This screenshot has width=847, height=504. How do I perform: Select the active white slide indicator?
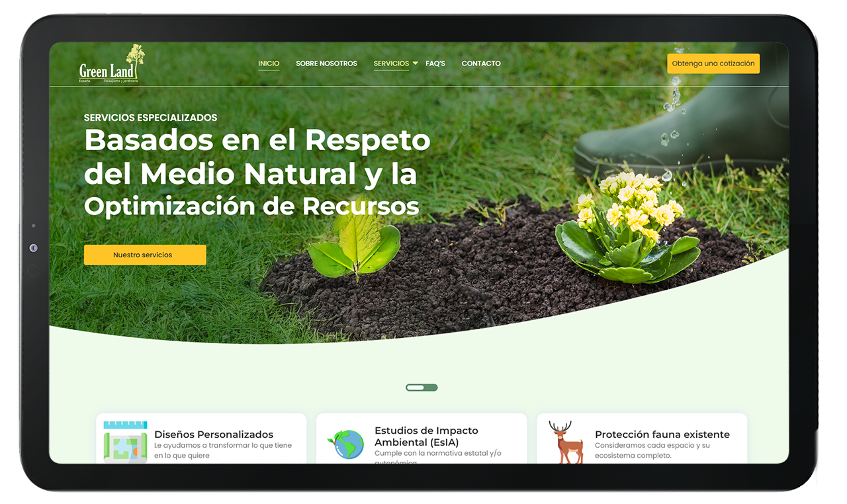pos(415,388)
